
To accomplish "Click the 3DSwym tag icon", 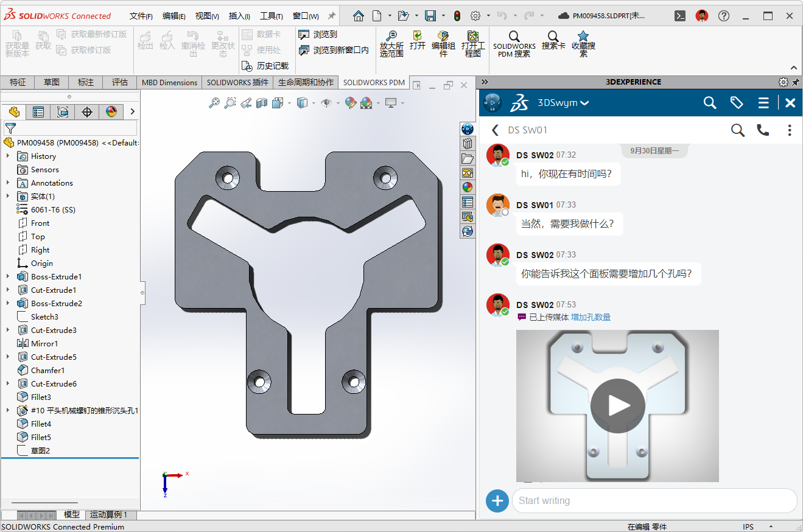I will pos(737,103).
